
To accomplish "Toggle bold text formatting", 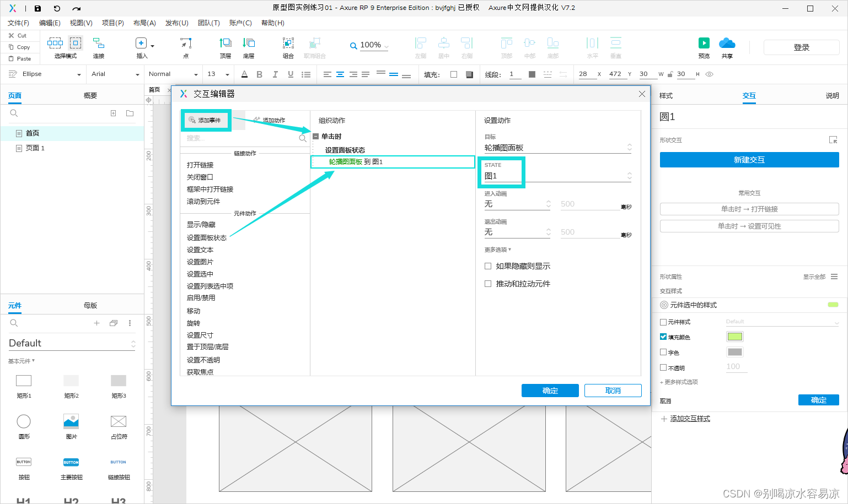I will pyautogui.click(x=259, y=74).
